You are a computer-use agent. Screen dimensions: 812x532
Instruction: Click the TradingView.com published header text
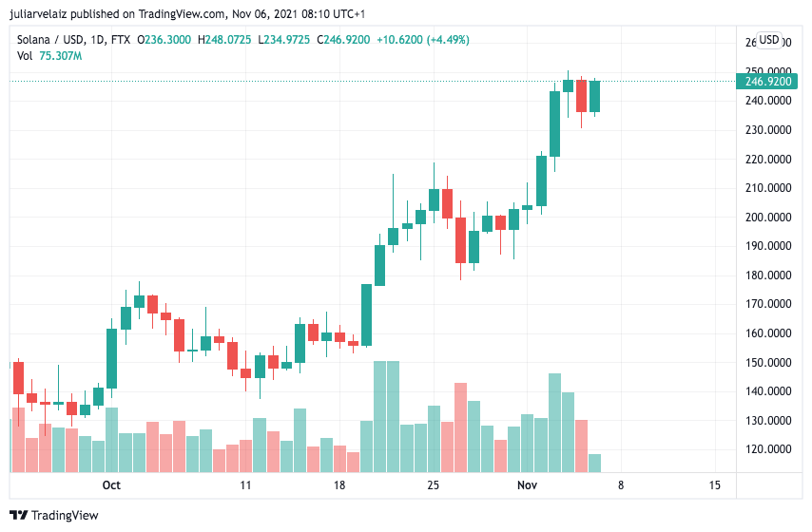click(182, 14)
